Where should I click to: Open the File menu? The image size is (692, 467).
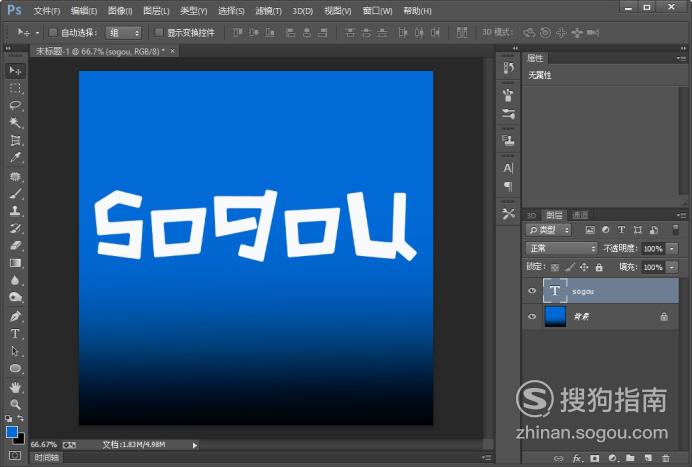[47, 11]
